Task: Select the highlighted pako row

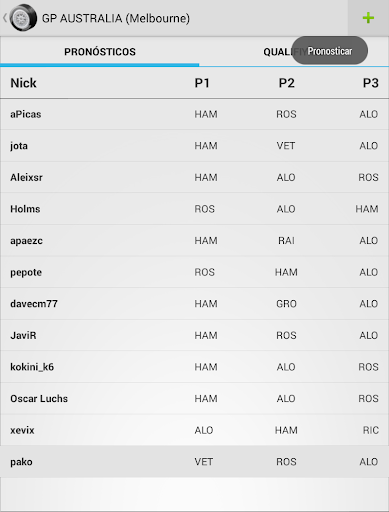Action: click(194, 462)
